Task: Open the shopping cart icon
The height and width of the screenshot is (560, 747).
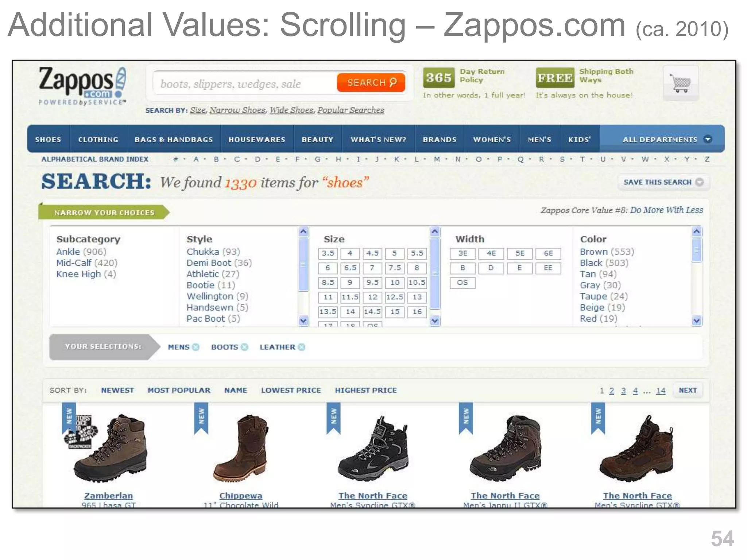Action: click(x=681, y=83)
